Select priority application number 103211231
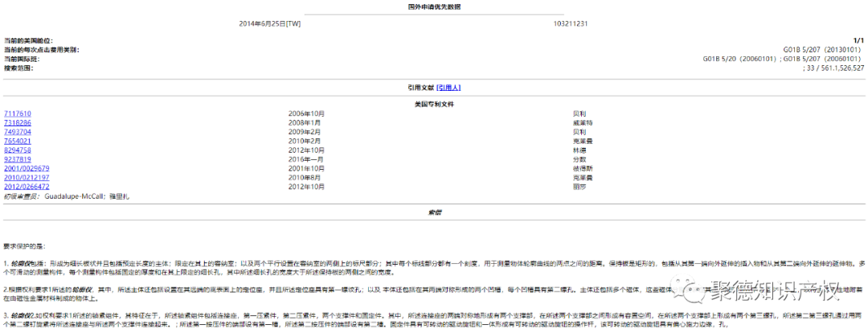The image size is (868, 329). tap(570, 24)
